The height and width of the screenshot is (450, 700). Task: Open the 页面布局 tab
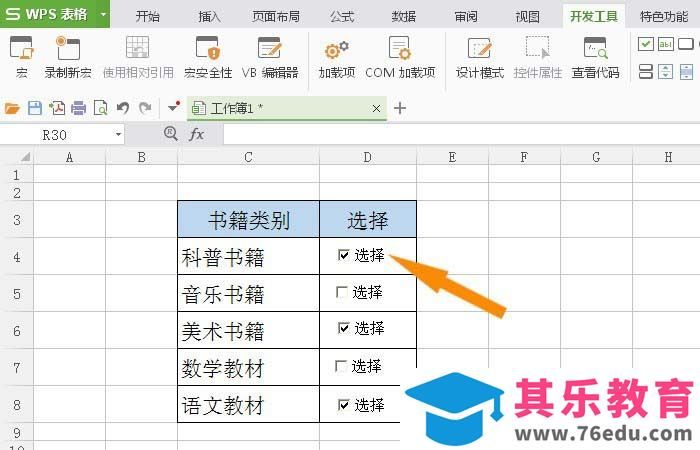(x=275, y=17)
